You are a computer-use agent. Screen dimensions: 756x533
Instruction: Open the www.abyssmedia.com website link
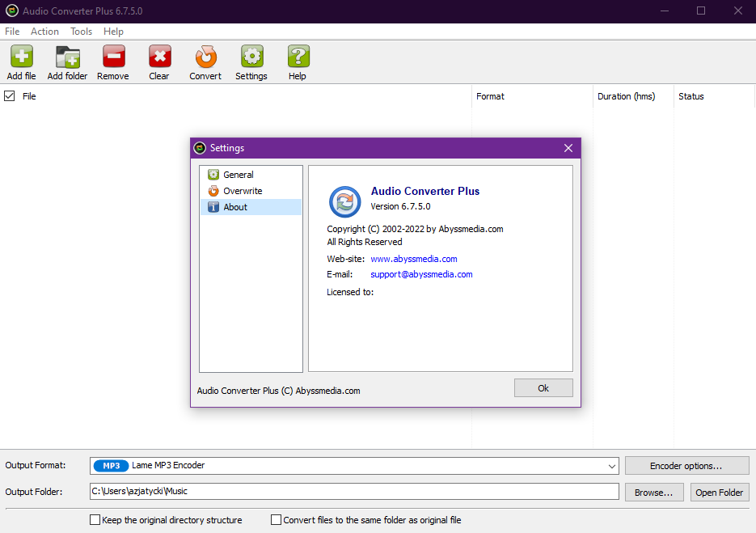[x=414, y=259]
